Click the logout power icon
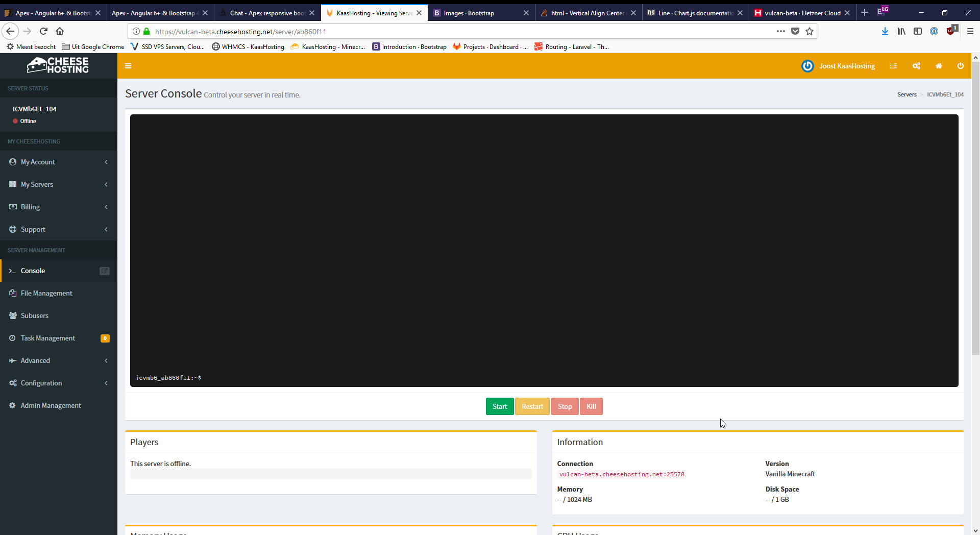The image size is (980, 535). point(960,66)
